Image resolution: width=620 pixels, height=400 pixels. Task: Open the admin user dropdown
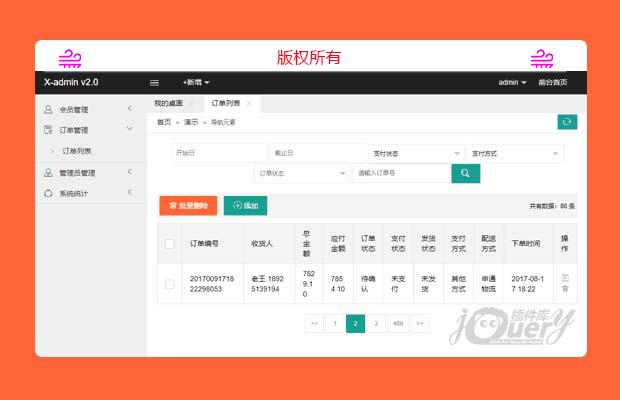click(512, 82)
